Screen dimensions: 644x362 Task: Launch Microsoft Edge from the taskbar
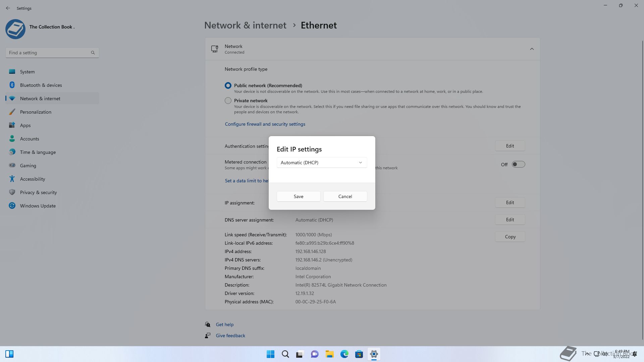point(344,354)
